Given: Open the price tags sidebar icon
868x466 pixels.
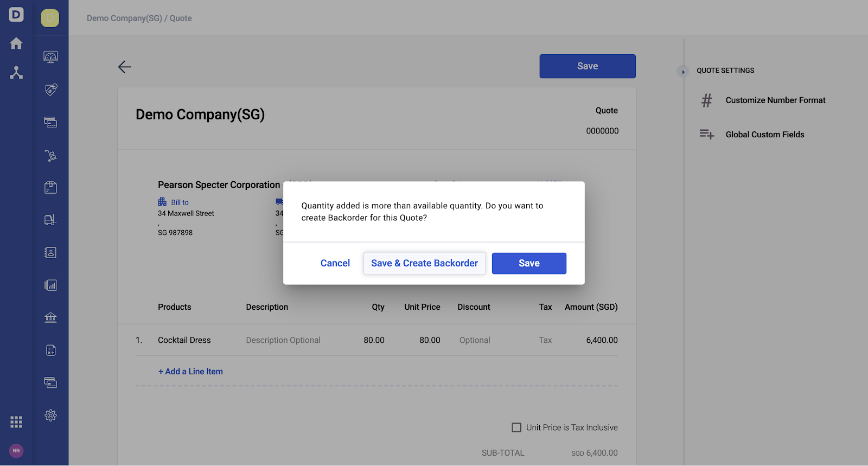Looking at the screenshot, I should (x=50, y=90).
